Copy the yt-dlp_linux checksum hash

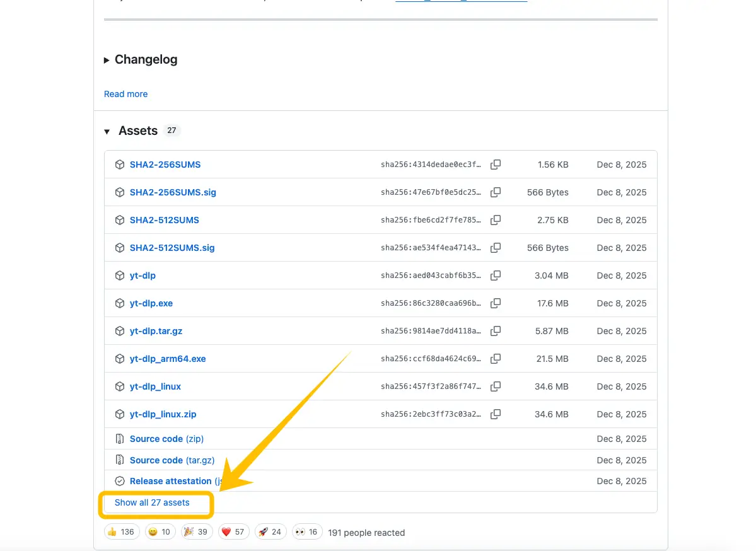coord(496,386)
